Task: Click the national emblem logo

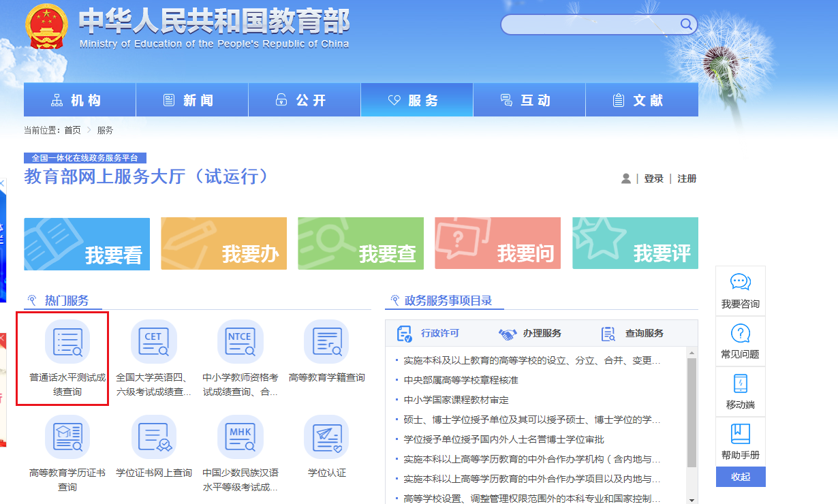Action: (48, 27)
